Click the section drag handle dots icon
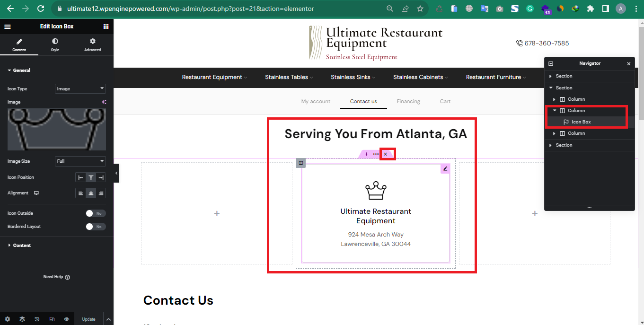644x325 pixels. (x=376, y=154)
